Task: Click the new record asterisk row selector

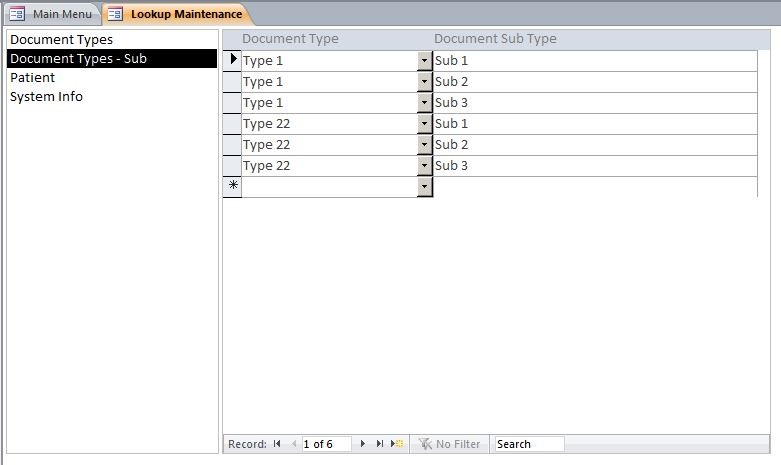Action: click(232, 187)
